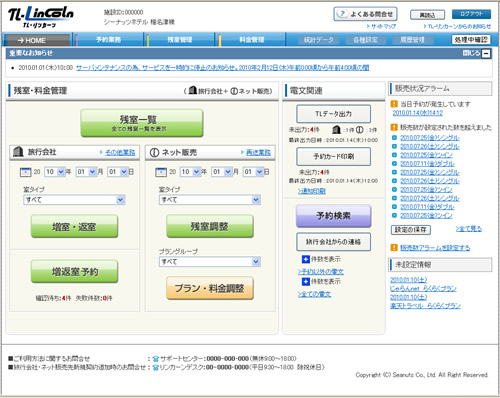Screen dimensions: 500x398
Task: Open the 予約業務 menu tab
Action: (108, 40)
